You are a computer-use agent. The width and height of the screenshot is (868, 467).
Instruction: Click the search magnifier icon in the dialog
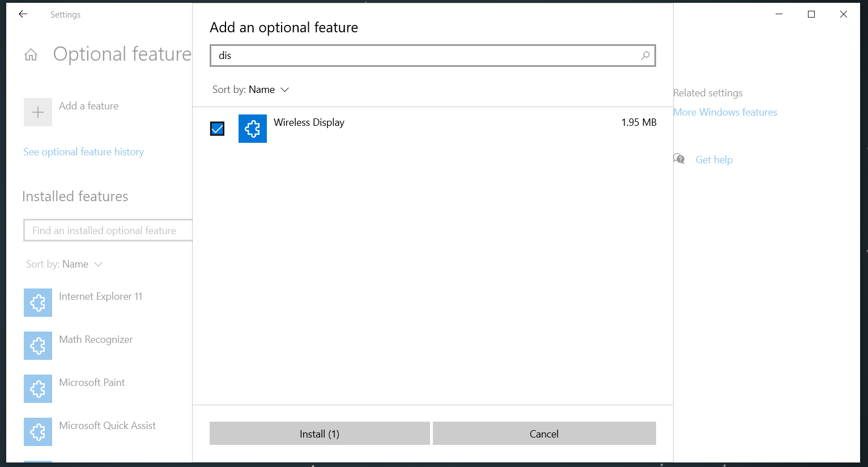click(645, 56)
